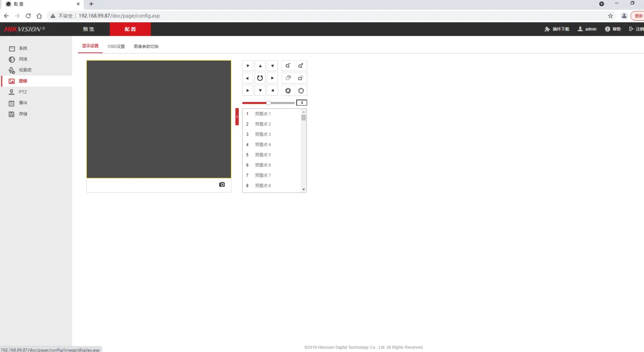Go to the browser home page
The width and height of the screenshot is (644, 352).
[39, 16]
